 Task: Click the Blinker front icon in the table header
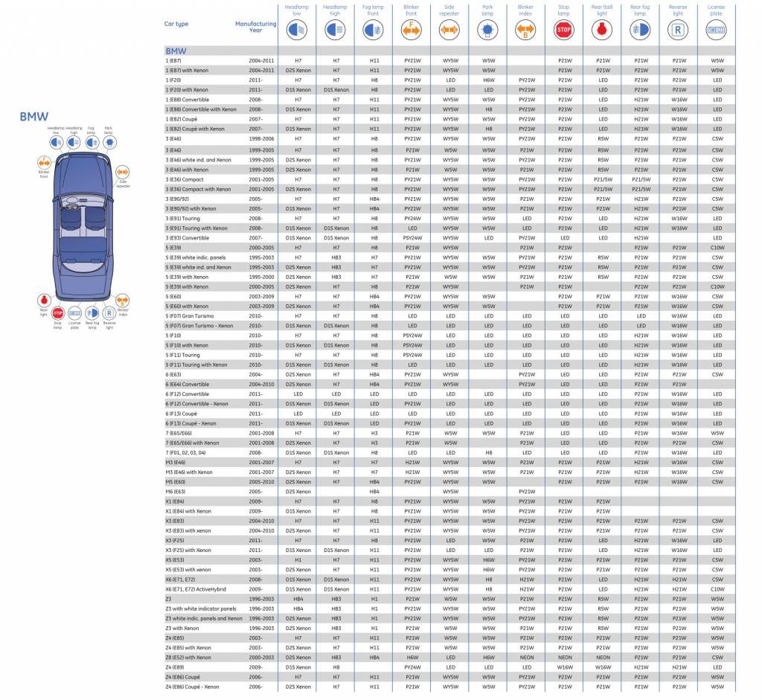point(411,30)
